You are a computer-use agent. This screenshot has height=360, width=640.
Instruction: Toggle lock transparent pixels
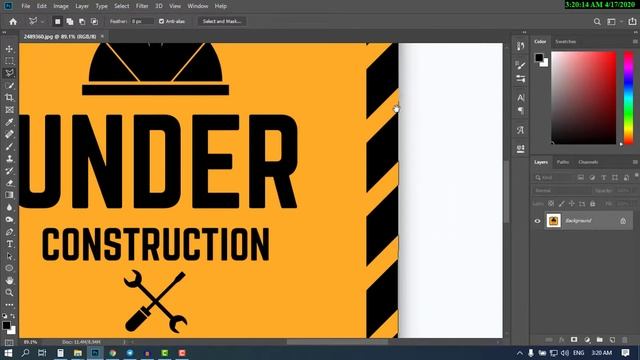click(551, 203)
